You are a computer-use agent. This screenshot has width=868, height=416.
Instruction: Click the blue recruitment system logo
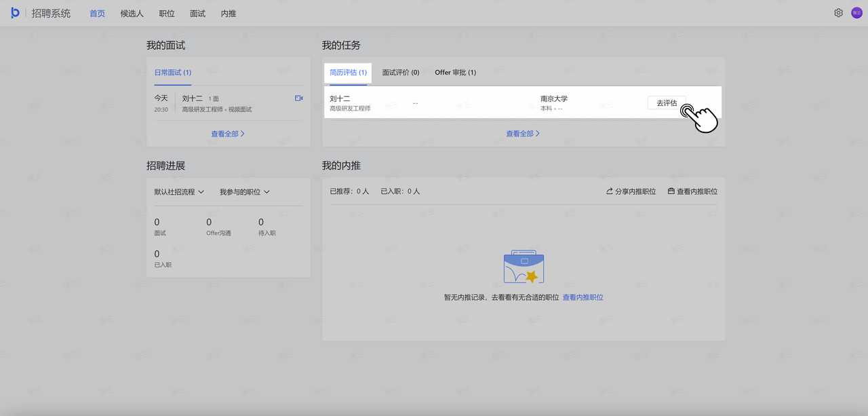pyautogui.click(x=16, y=13)
